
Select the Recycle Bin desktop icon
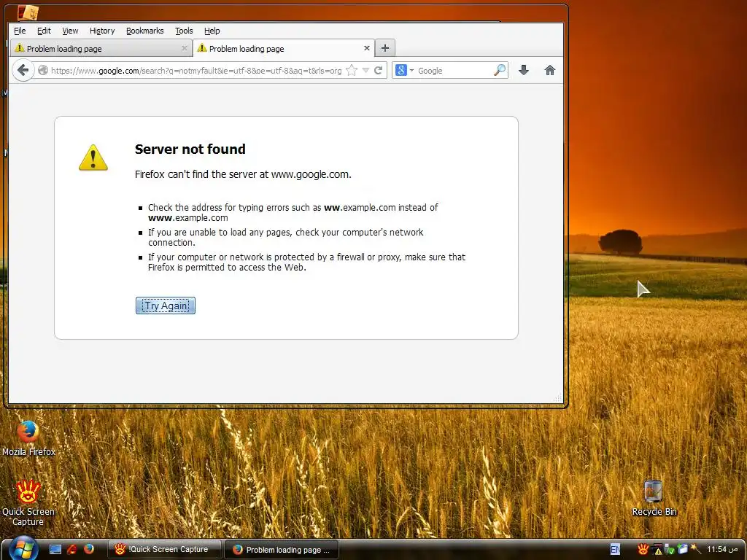tap(654, 499)
